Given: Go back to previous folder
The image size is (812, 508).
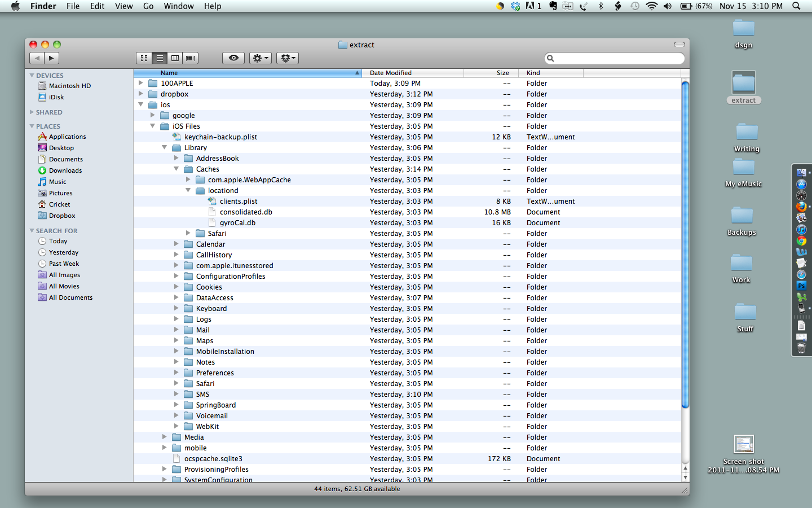Looking at the screenshot, I should pyautogui.click(x=37, y=58).
